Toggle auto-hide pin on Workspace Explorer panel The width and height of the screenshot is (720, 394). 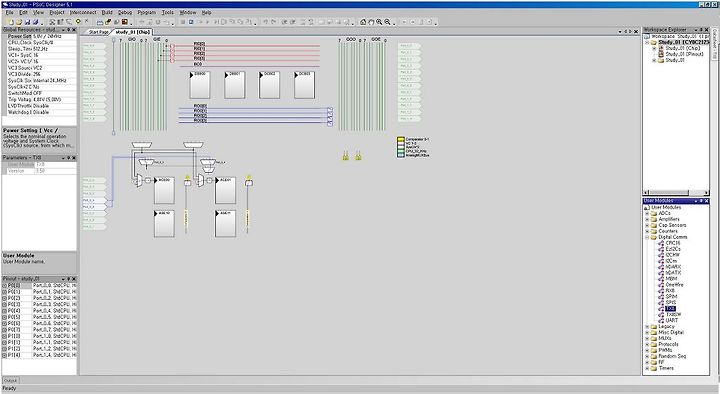(x=701, y=30)
